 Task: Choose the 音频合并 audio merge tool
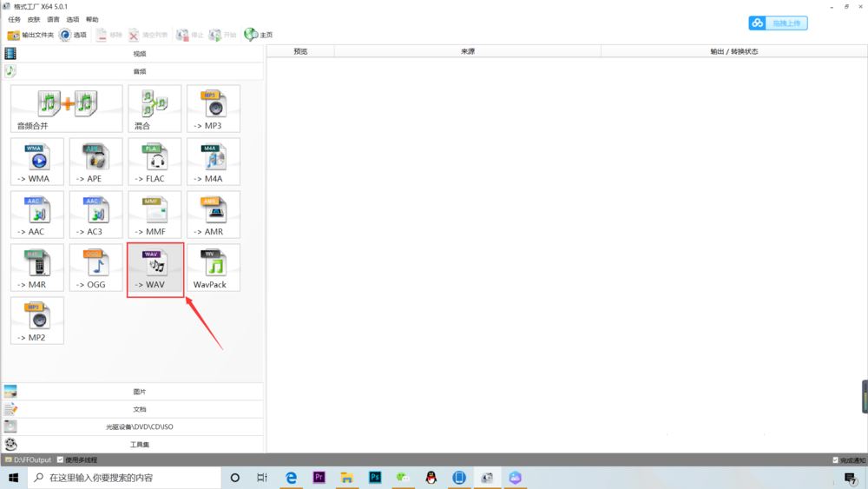67,109
